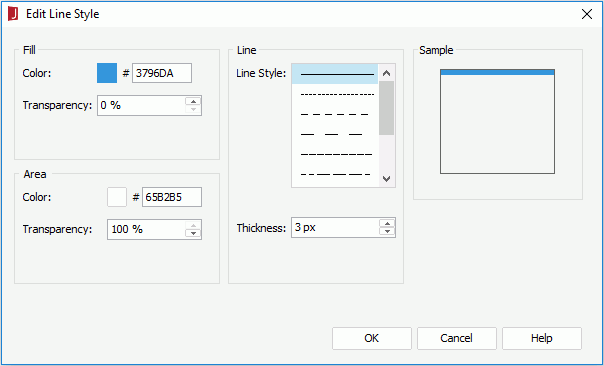Select the short dashed line style
Viewport: 604px width, 366px height.
(335, 114)
